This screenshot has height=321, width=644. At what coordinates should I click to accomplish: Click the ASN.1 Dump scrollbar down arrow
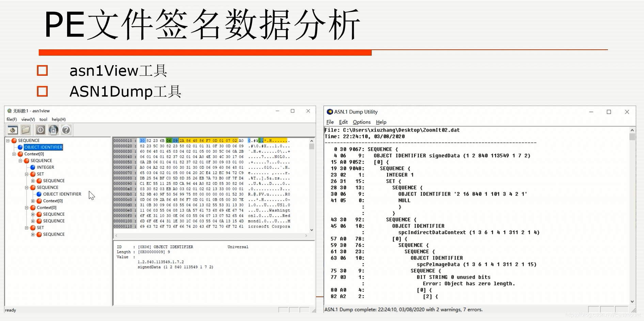click(632, 302)
